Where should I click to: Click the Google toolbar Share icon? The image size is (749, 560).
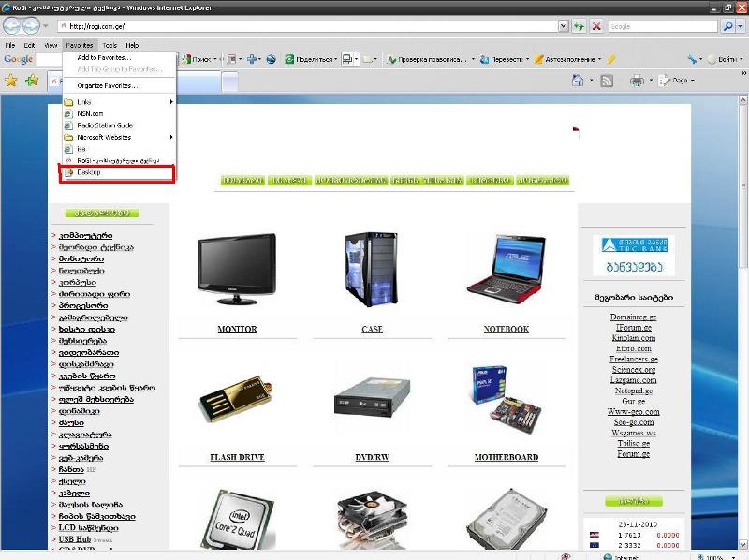289,59
